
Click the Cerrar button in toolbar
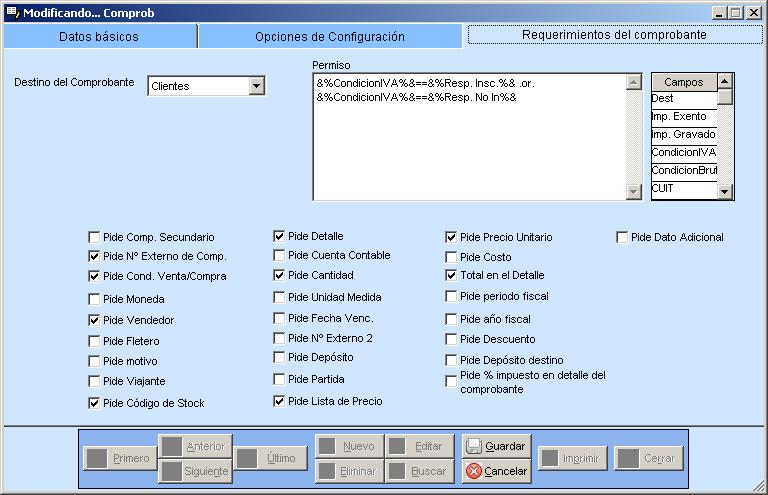coord(649,458)
